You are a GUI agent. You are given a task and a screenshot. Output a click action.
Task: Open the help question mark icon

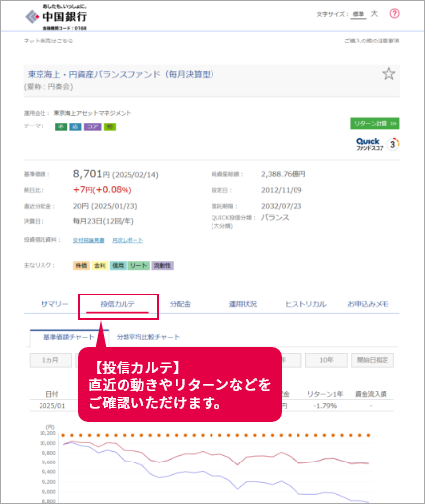pos(394,14)
